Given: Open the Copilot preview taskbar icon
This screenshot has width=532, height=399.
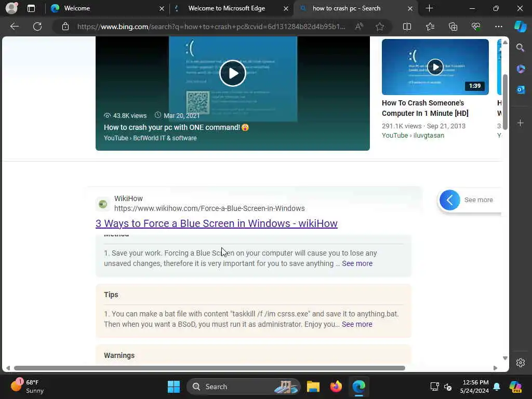Looking at the screenshot, I should tap(515, 387).
